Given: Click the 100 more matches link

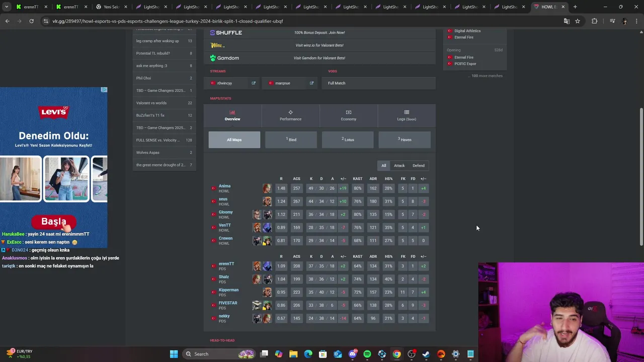Looking at the screenshot, I should (x=487, y=76).
